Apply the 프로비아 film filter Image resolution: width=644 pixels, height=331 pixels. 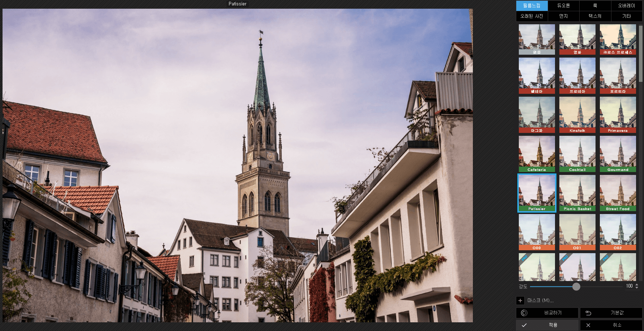pos(577,76)
